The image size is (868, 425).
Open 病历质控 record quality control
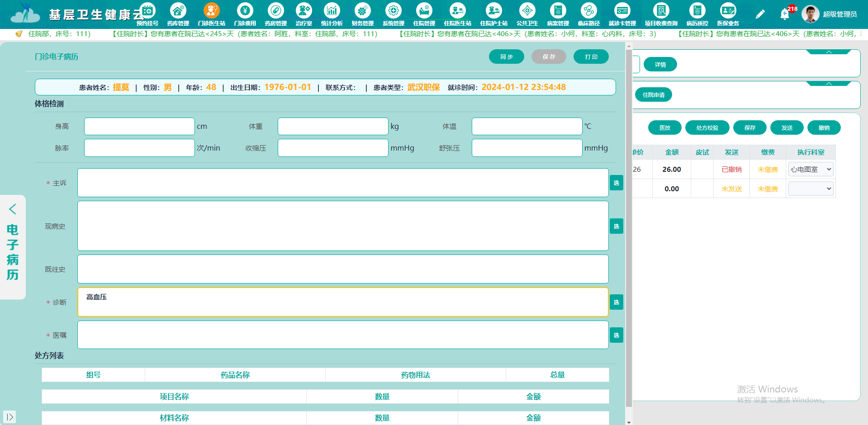click(697, 14)
